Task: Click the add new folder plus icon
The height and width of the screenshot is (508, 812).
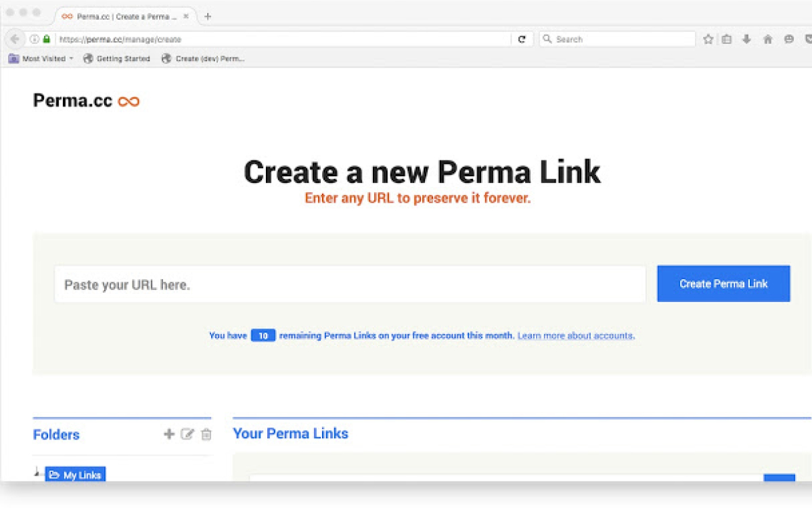Action: (x=169, y=434)
